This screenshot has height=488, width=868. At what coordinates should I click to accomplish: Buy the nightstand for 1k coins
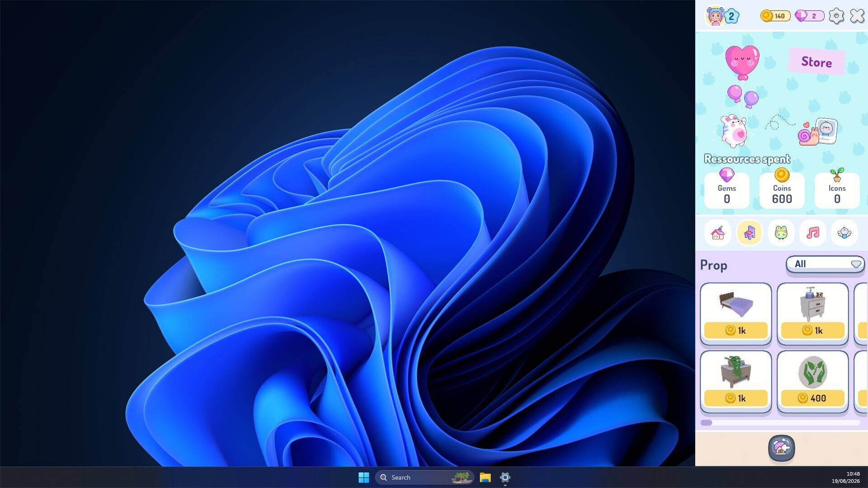coord(813,330)
